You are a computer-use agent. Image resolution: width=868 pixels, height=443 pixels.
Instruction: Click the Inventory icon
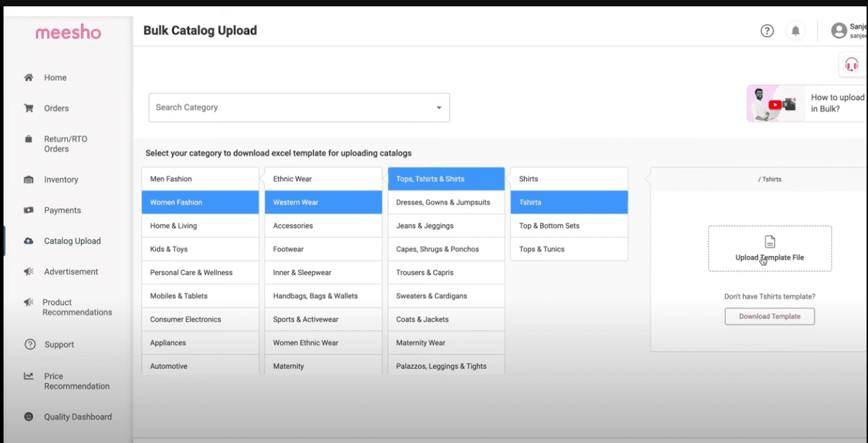click(x=27, y=179)
